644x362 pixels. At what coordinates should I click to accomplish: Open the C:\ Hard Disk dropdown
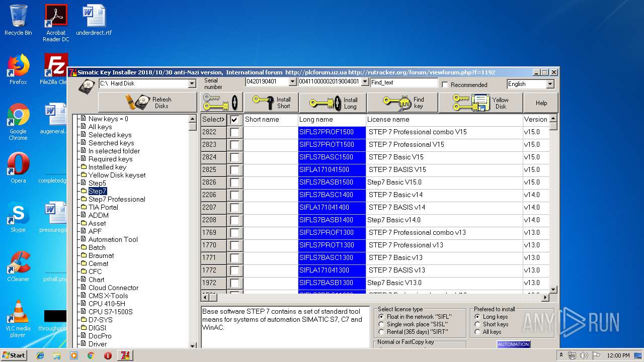pyautogui.click(x=192, y=83)
